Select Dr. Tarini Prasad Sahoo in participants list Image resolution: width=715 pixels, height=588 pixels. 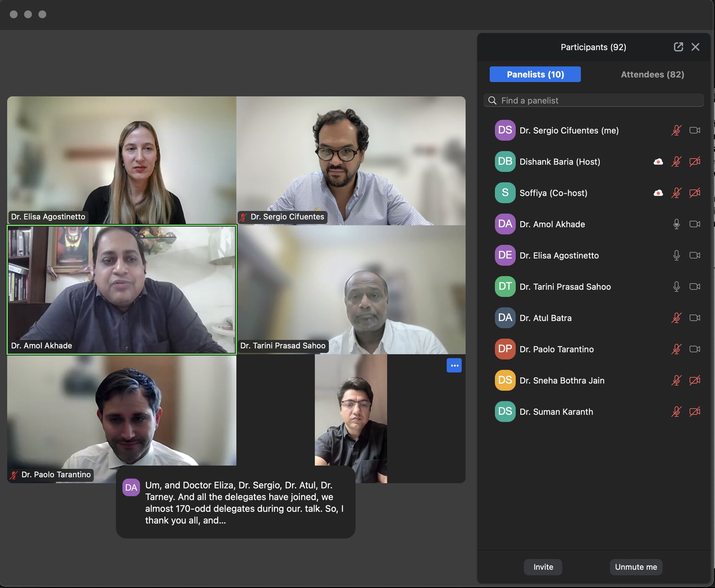[x=565, y=287]
